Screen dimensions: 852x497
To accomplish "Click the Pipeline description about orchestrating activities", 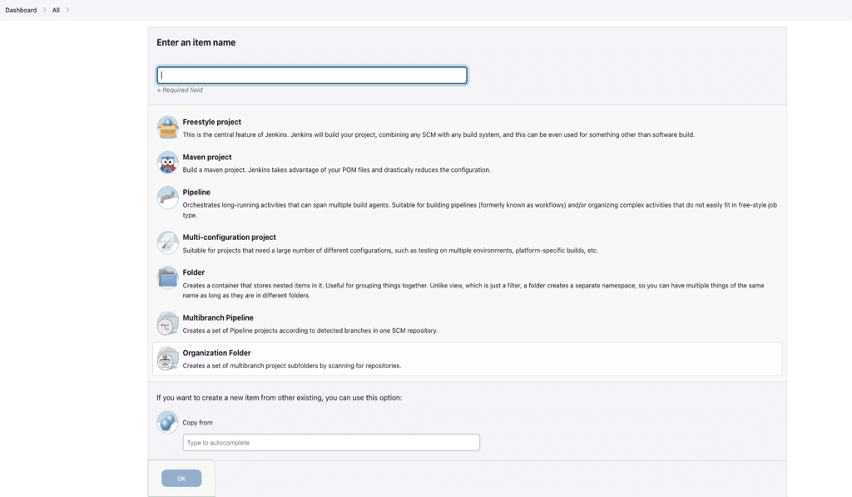I will (x=480, y=210).
